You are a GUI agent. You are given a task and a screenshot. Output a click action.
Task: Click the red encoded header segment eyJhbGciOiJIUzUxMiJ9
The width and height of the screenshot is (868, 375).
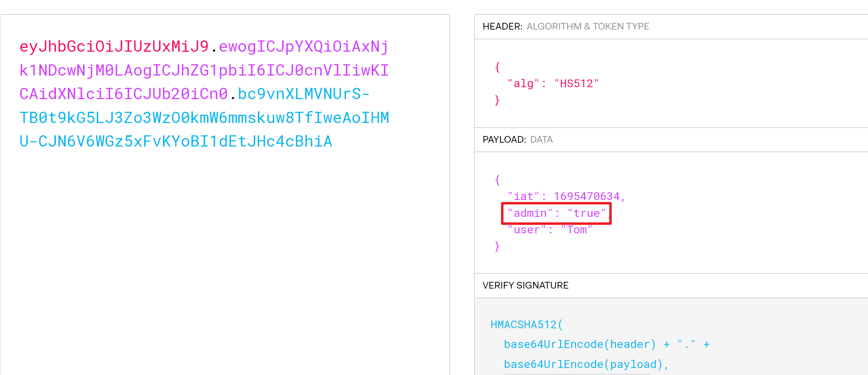[114, 46]
